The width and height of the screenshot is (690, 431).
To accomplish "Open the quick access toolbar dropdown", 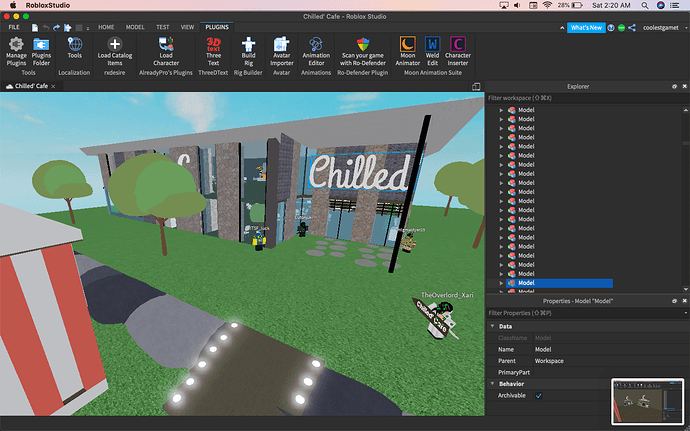I will (88, 28).
